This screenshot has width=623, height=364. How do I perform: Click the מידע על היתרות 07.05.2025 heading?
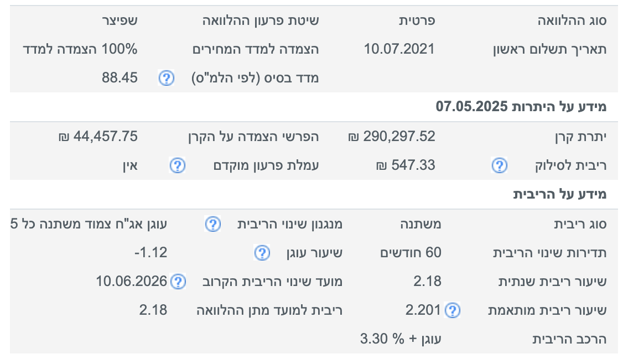[x=521, y=107]
